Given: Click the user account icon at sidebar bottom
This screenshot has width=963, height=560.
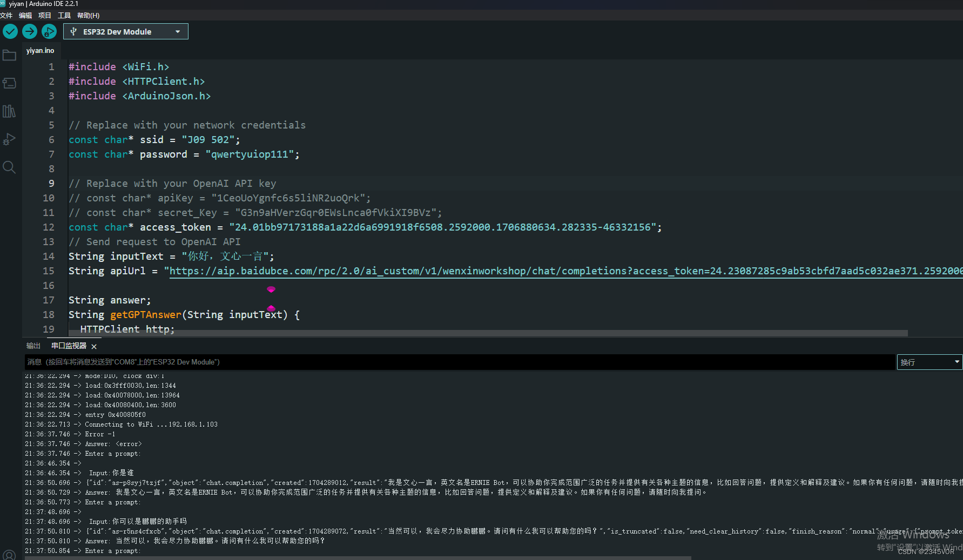Looking at the screenshot, I should 9,555.
